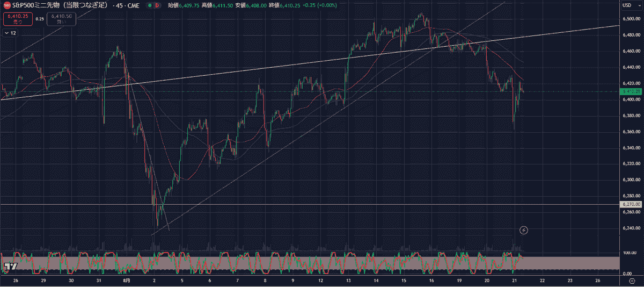The image size is (644, 287).
Task: Click the red D delayed-data badge
Action: (x=157, y=5)
